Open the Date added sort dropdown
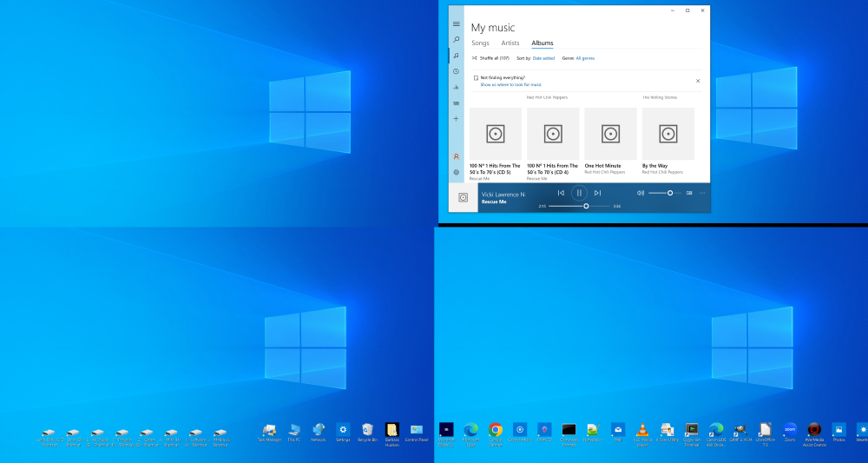 pos(543,58)
